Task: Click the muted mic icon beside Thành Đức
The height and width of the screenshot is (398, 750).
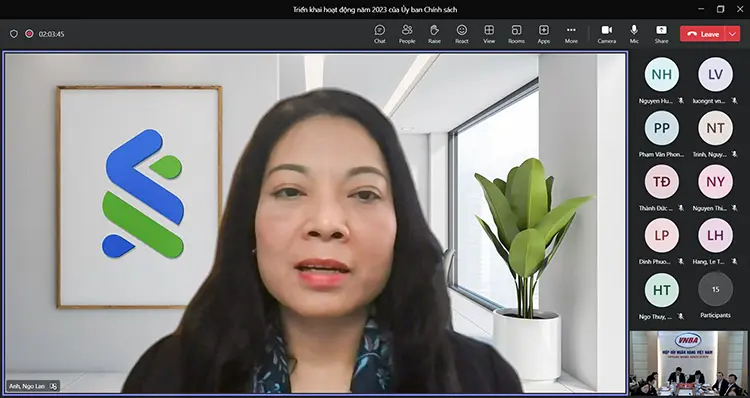Action: pos(681,208)
